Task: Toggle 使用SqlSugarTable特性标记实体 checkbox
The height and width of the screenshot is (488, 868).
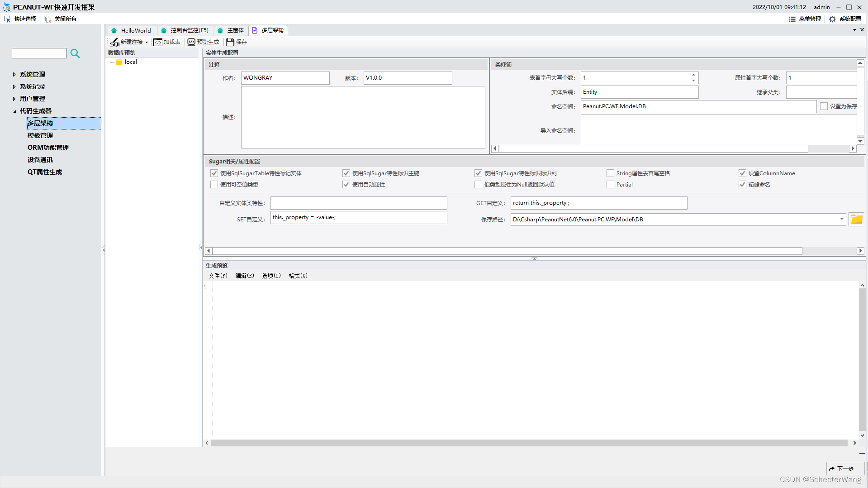Action: (x=214, y=173)
